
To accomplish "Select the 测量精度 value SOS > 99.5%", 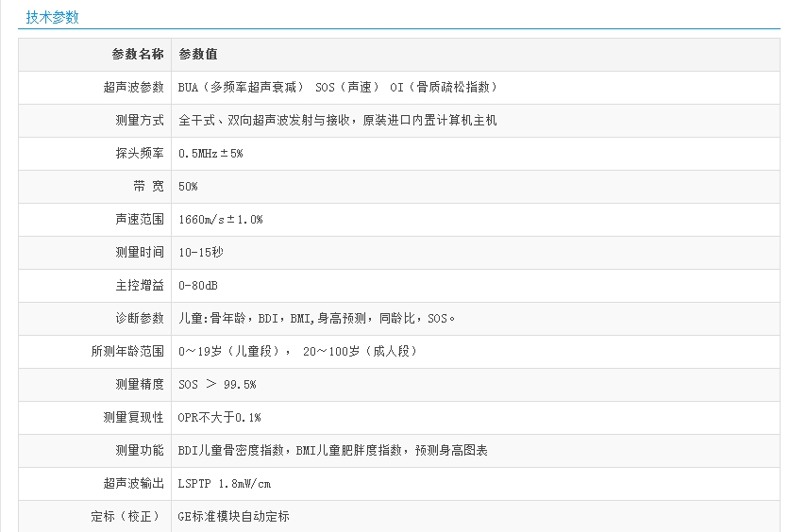I will 217,384.
